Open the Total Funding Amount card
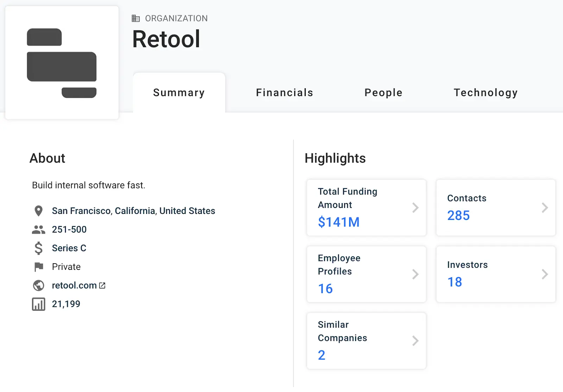563x392 pixels. point(366,208)
